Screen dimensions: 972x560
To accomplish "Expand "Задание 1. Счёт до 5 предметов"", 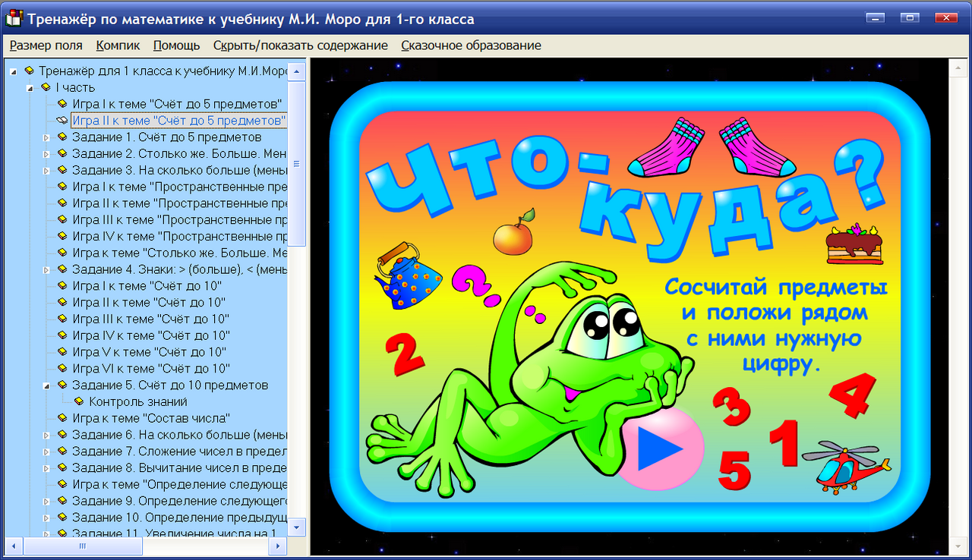I will [46, 137].
